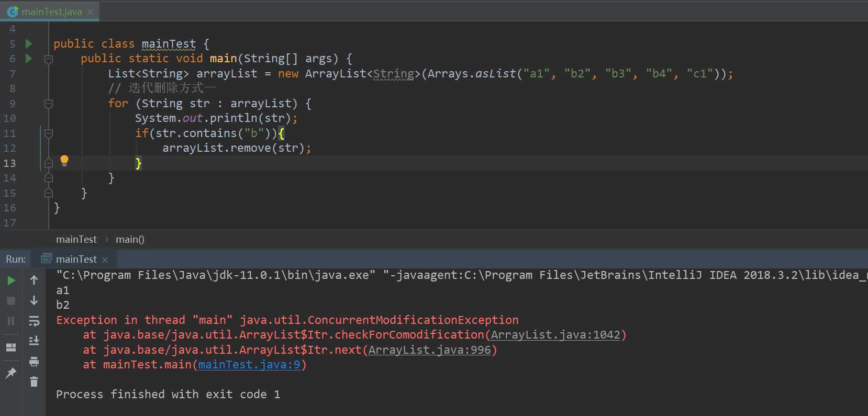
Task: Select the mainTest.java editor tab
Action: pos(49,12)
